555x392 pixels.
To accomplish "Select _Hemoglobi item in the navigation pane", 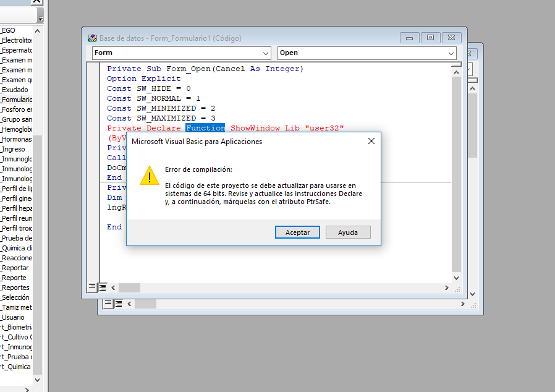I will pos(16,130).
